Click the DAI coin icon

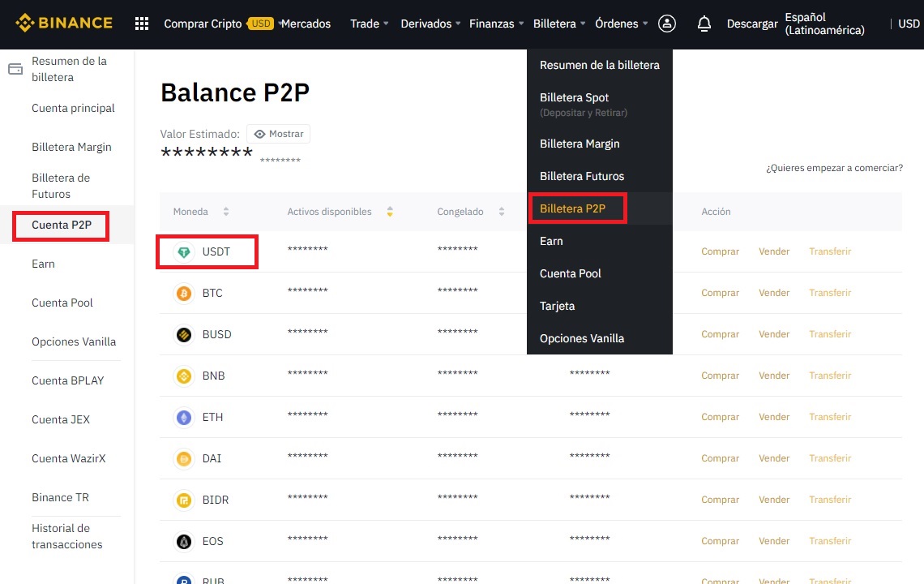pos(184,458)
